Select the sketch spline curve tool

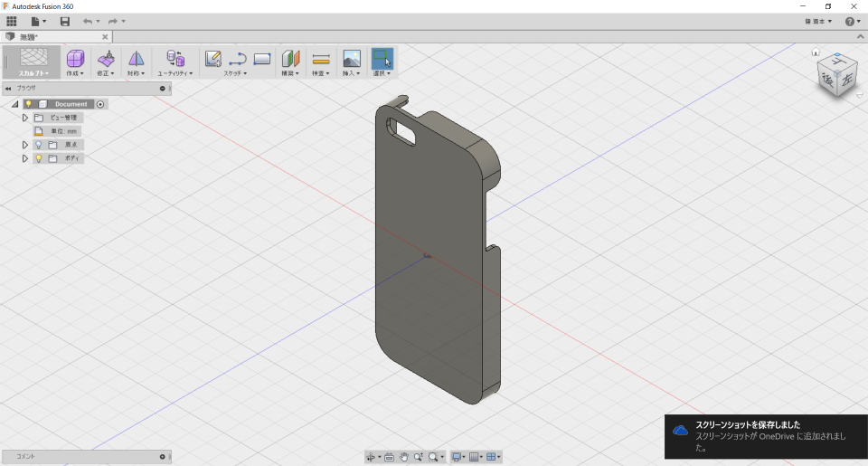coord(238,58)
